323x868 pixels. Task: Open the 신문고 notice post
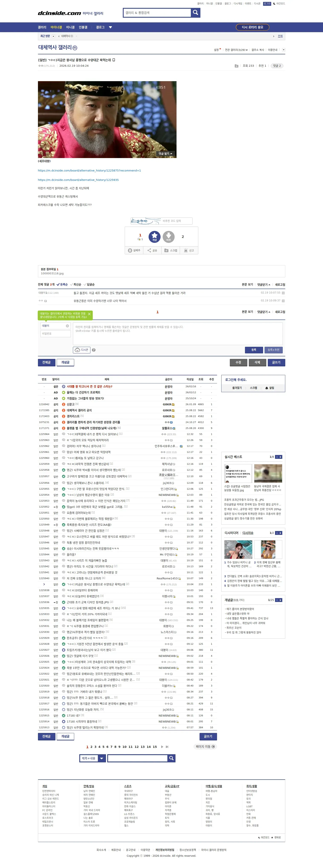pyautogui.click(x=71, y=404)
